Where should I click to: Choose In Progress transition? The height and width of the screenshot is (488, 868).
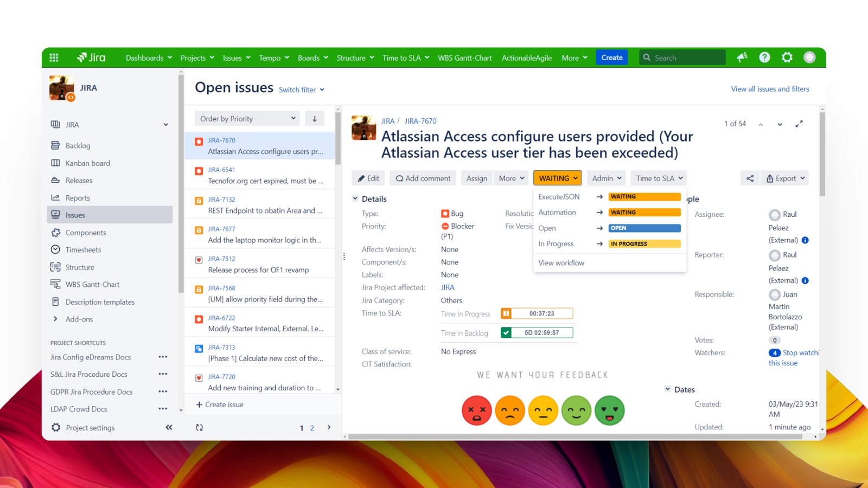coord(610,244)
